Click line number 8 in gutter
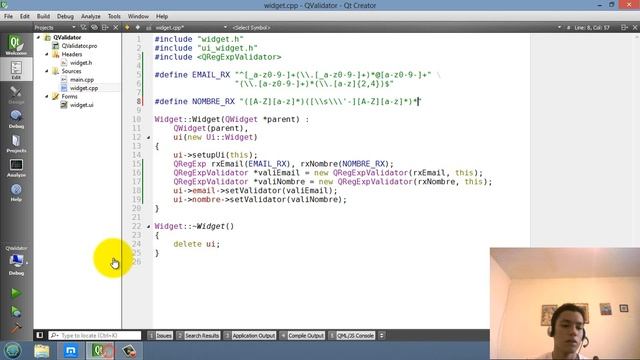This screenshot has width=640, height=360. pyautogui.click(x=138, y=101)
